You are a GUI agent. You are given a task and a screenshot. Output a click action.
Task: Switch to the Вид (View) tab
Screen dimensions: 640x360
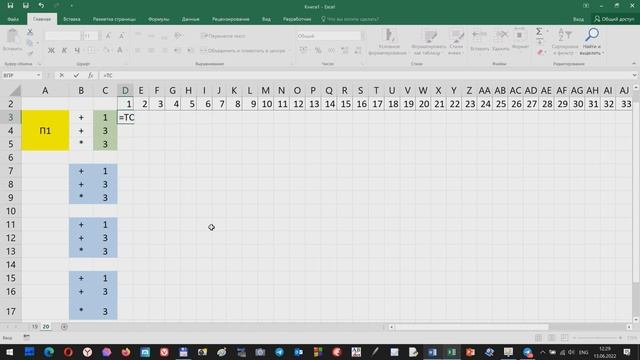(x=266, y=19)
